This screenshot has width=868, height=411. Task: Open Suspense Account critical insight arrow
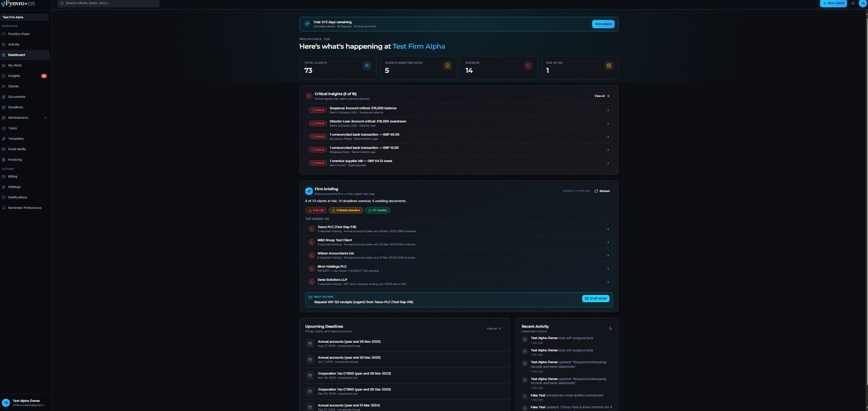(x=608, y=111)
